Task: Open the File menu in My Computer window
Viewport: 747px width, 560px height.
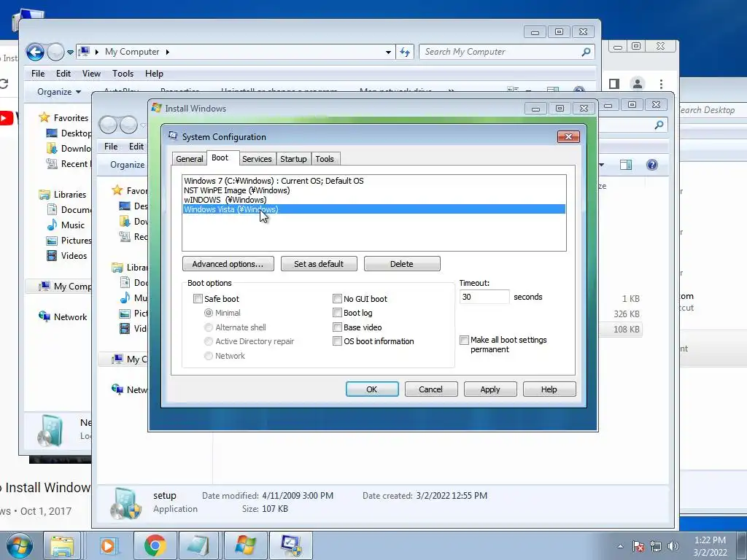Action: click(38, 74)
